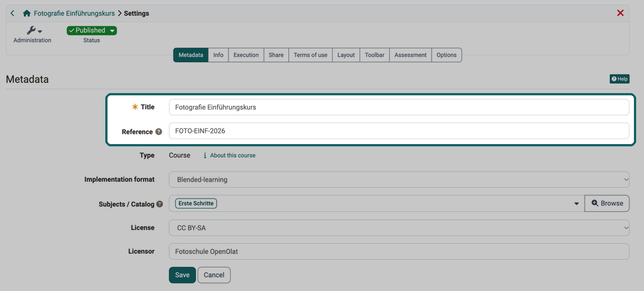Click the Settings breadcrumb text

click(x=136, y=13)
